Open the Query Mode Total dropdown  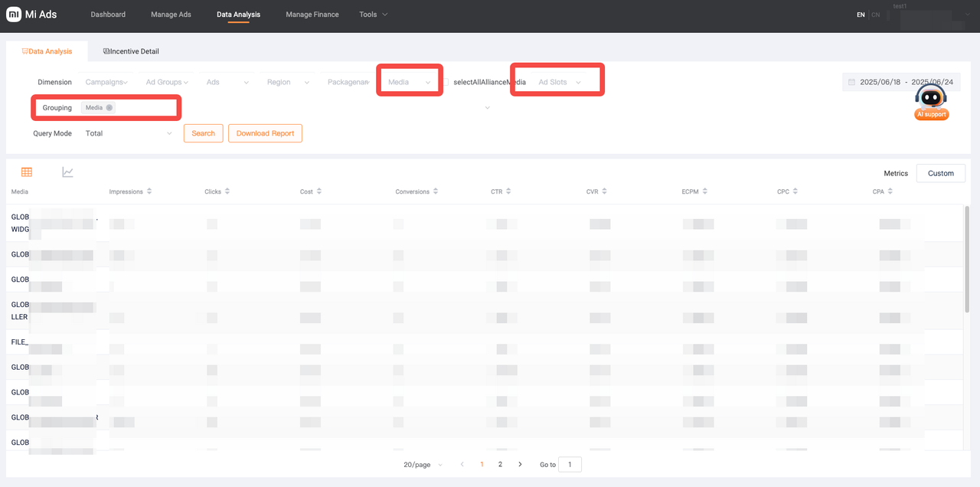[x=128, y=133]
